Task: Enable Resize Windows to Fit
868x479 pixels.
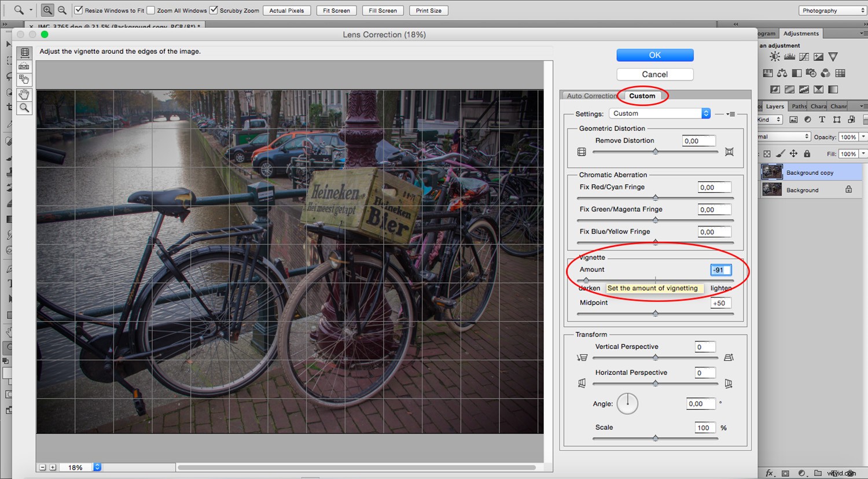Action: point(78,10)
